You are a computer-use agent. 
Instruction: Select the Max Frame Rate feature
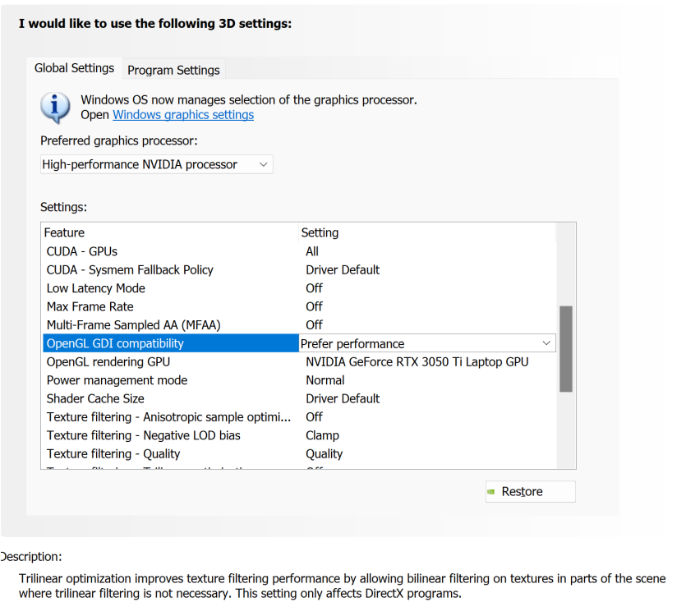click(x=90, y=306)
